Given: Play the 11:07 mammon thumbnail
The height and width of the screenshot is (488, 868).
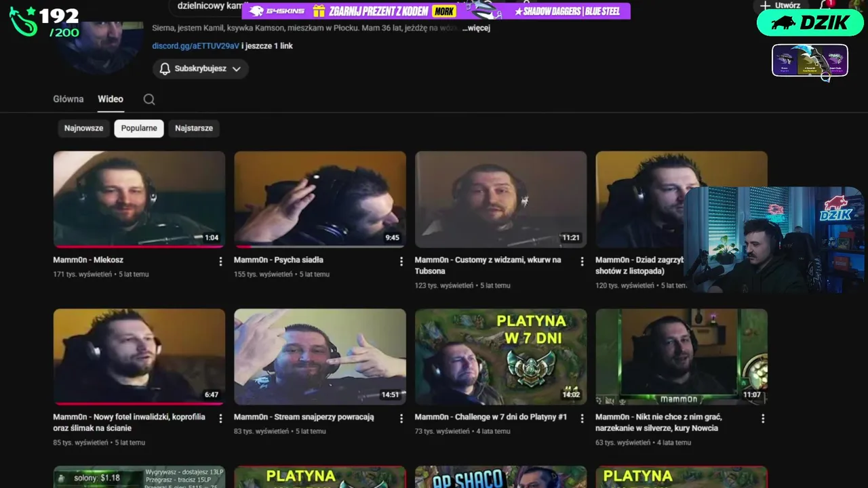Looking at the screenshot, I should point(682,357).
